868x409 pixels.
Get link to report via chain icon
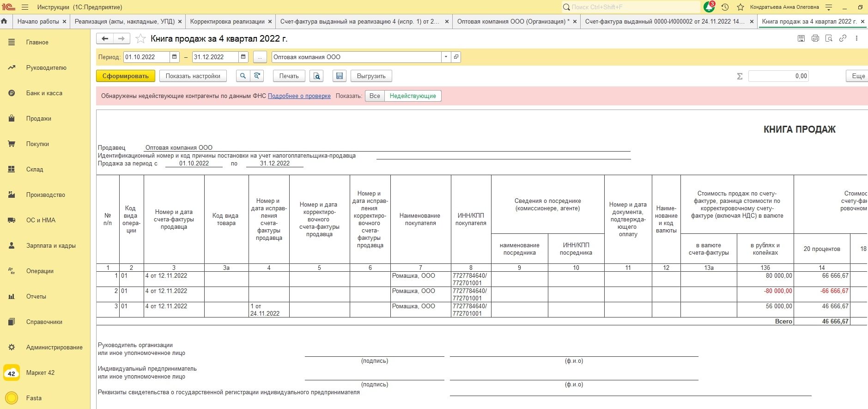coord(843,38)
